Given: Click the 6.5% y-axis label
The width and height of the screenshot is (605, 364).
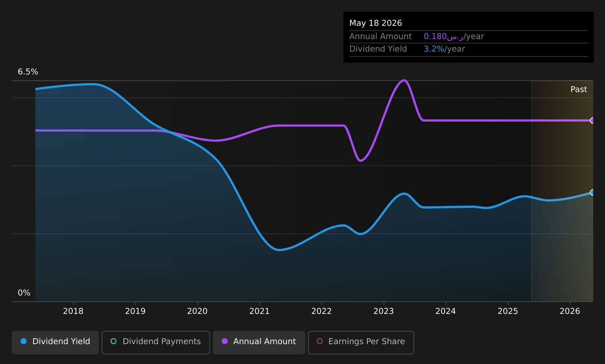Looking at the screenshot, I should [x=28, y=72].
